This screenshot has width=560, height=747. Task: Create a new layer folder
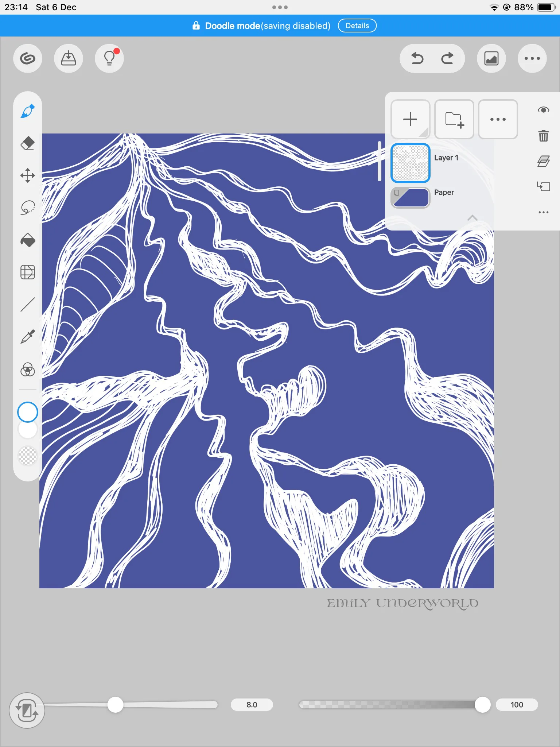point(454,119)
